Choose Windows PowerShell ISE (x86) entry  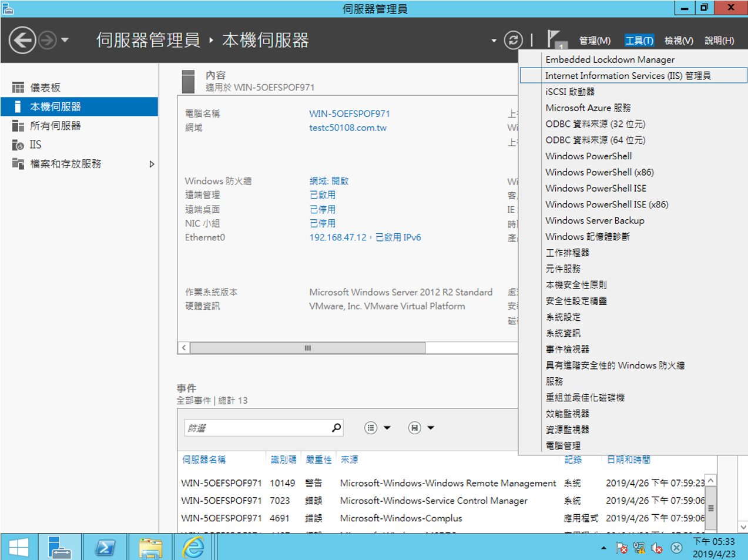(633, 204)
